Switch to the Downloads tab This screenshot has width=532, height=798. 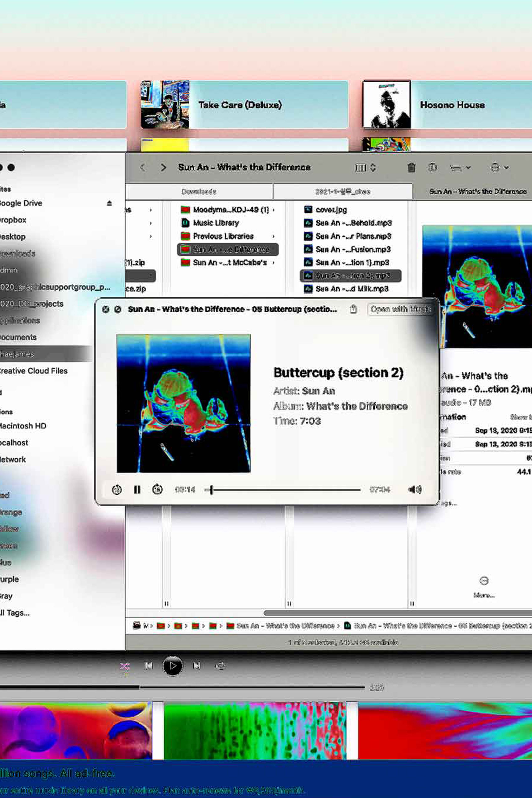coord(199,192)
